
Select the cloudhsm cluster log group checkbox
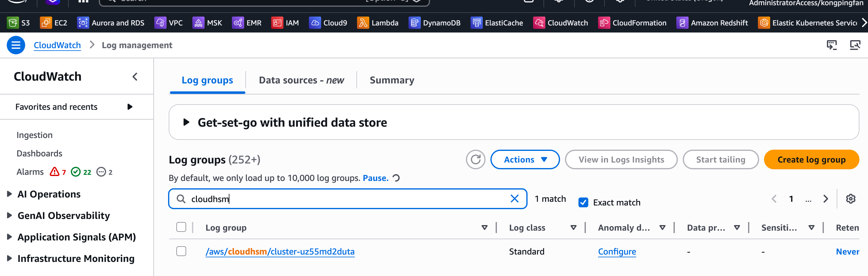tap(181, 251)
